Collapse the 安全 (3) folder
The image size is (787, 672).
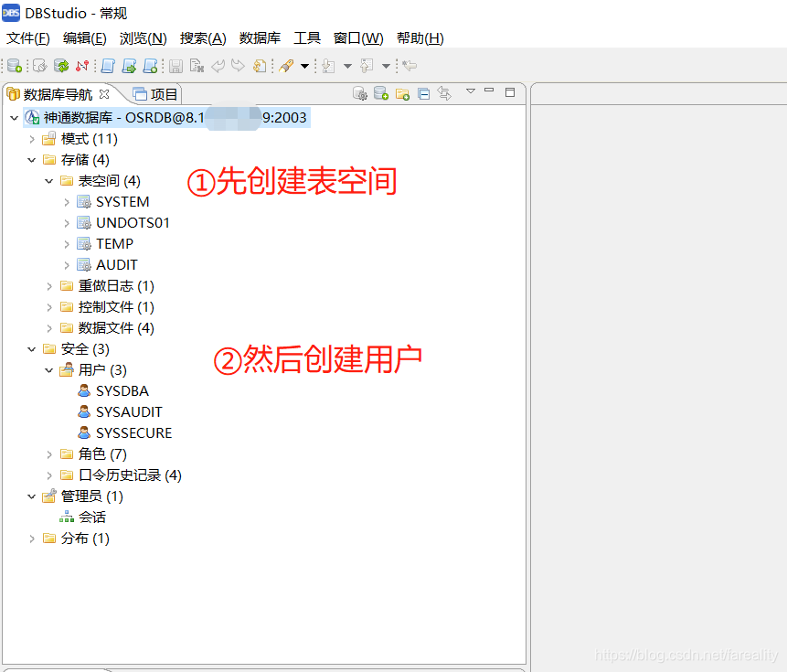pyautogui.click(x=32, y=349)
